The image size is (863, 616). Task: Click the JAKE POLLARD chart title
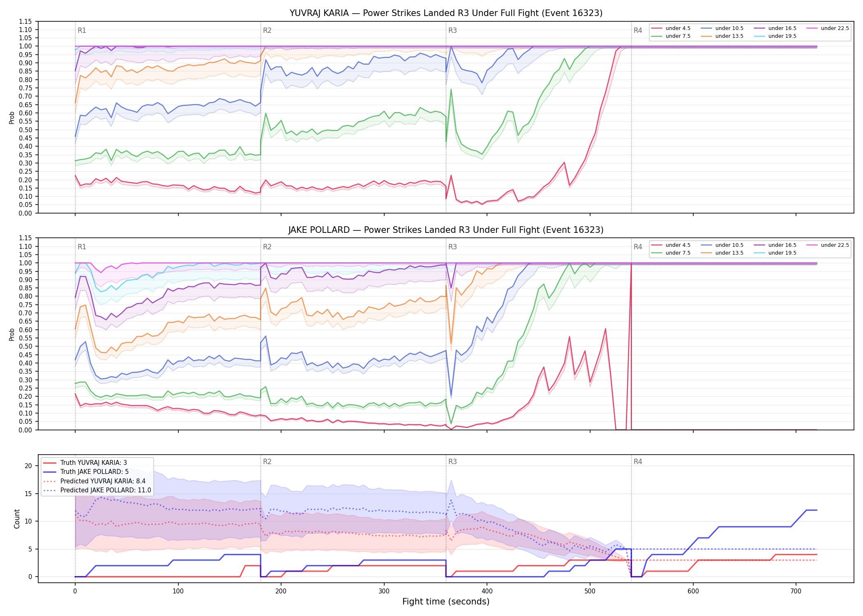446,230
